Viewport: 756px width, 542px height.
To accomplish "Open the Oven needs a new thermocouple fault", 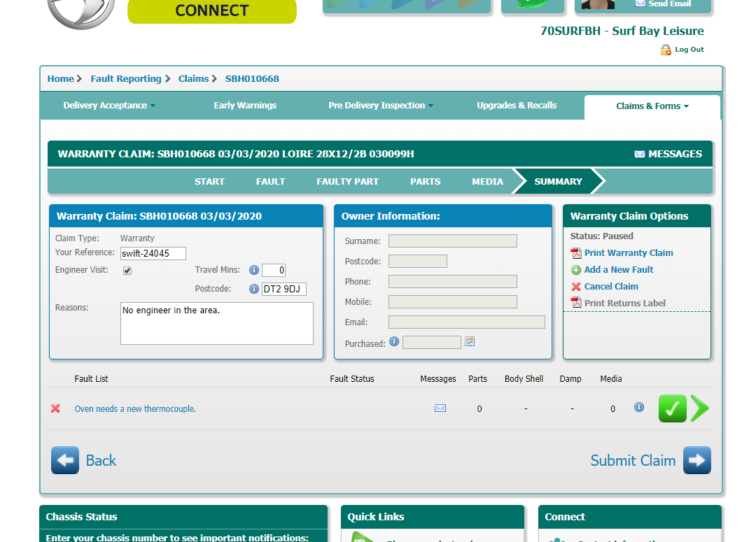I will (135, 409).
